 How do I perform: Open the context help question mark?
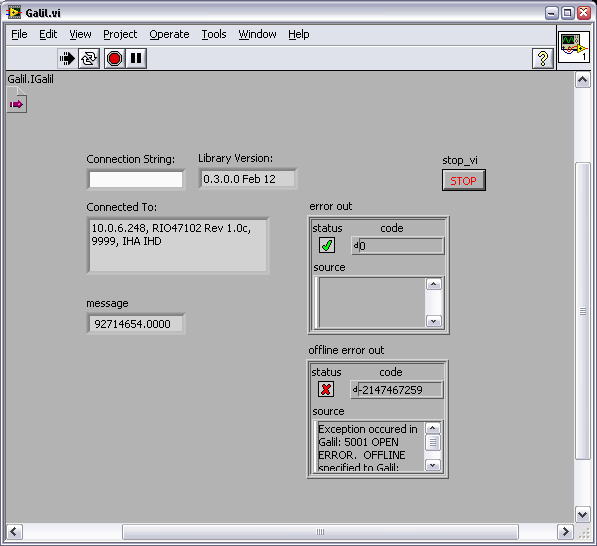[x=543, y=59]
